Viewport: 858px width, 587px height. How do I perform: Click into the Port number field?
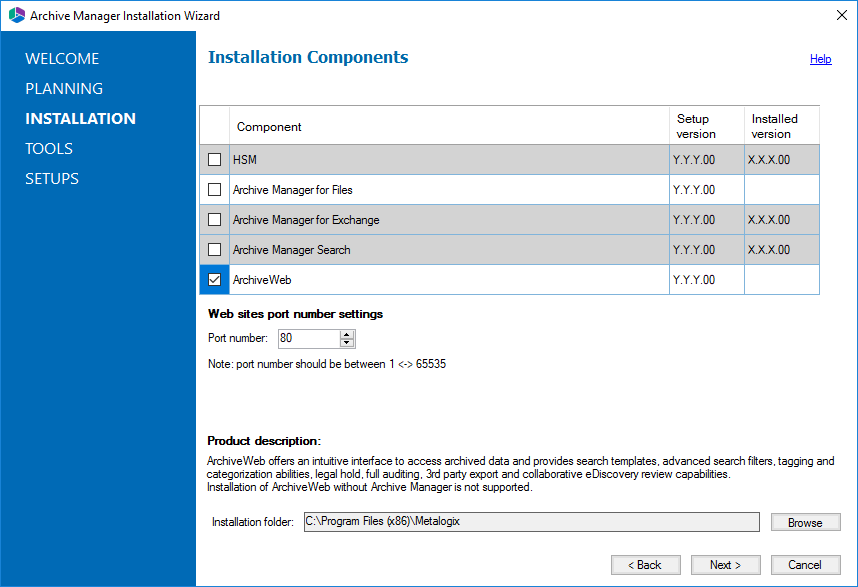(308, 339)
